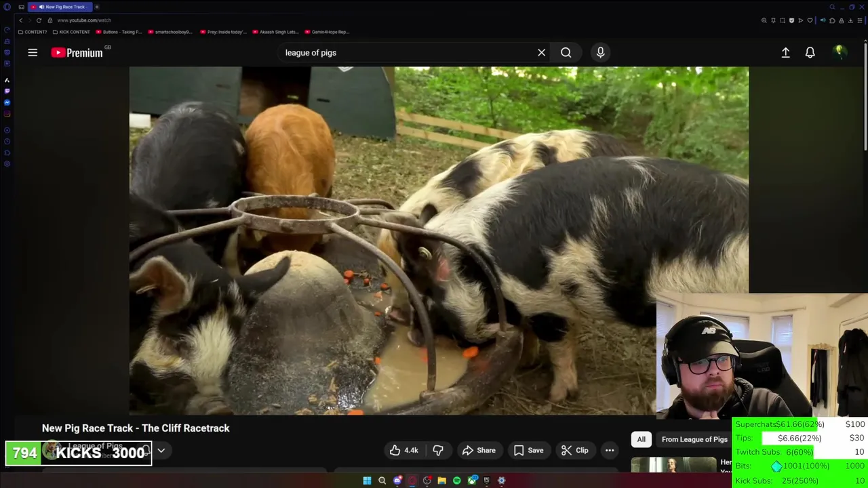Open the 'KICK CONTENT' bookmarks folder
The height and width of the screenshot is (488, 868).
(71, 32)
